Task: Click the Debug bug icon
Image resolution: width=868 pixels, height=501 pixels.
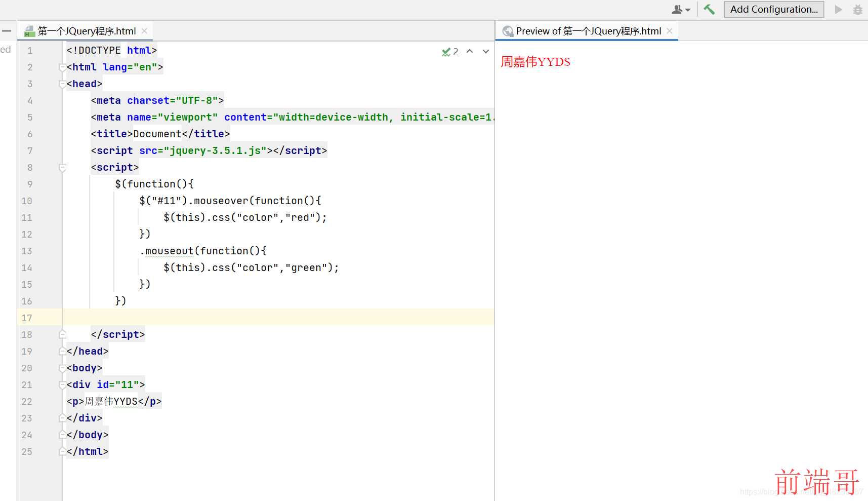Action: (x=857, y=10)
